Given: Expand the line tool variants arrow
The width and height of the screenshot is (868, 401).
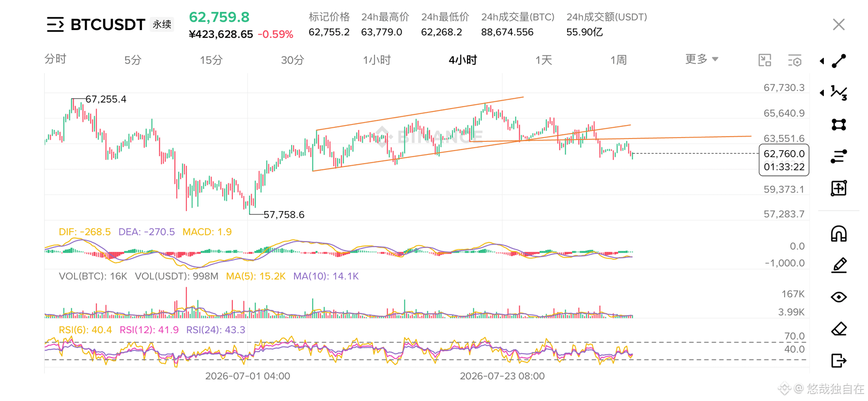Looking at the screenshot, I should tap(822, 61).
